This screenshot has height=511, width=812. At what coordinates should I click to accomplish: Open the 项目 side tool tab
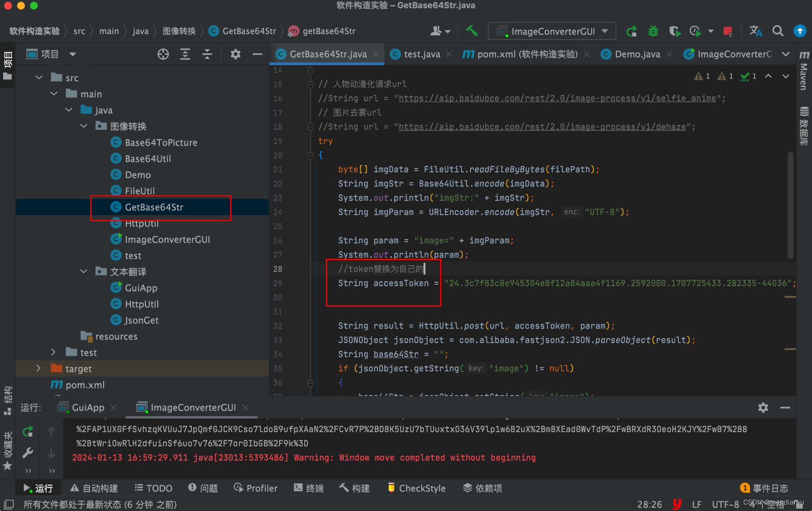tap(8, 66)
